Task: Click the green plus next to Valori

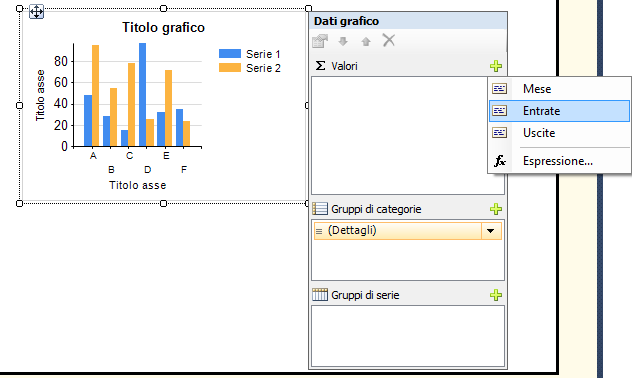Action: pyautogui.click(x=496, y=66)
